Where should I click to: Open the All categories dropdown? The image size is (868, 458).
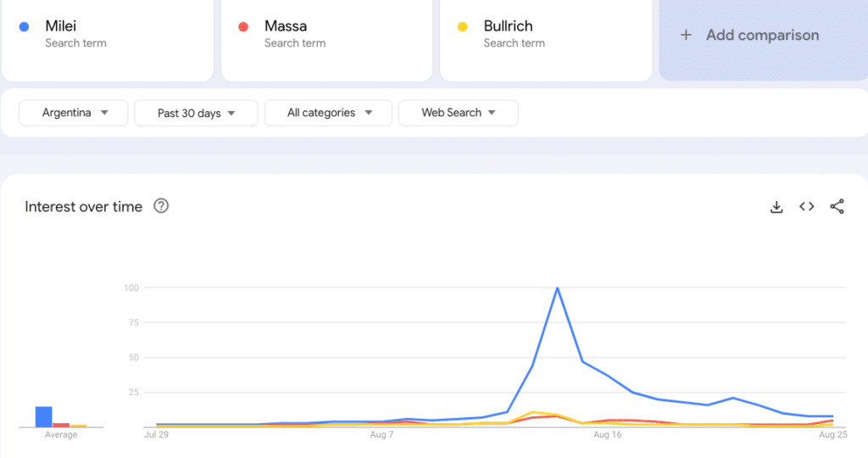(327, 113)
